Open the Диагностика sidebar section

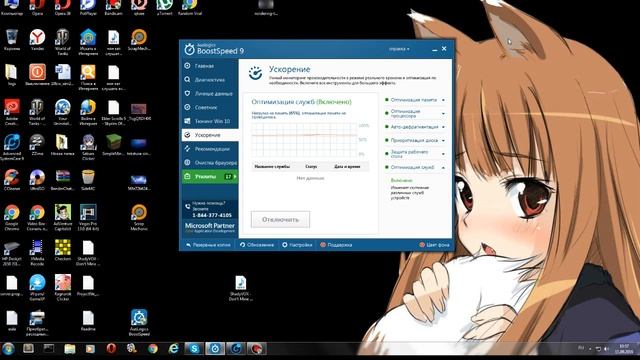(x=209, y=80)
